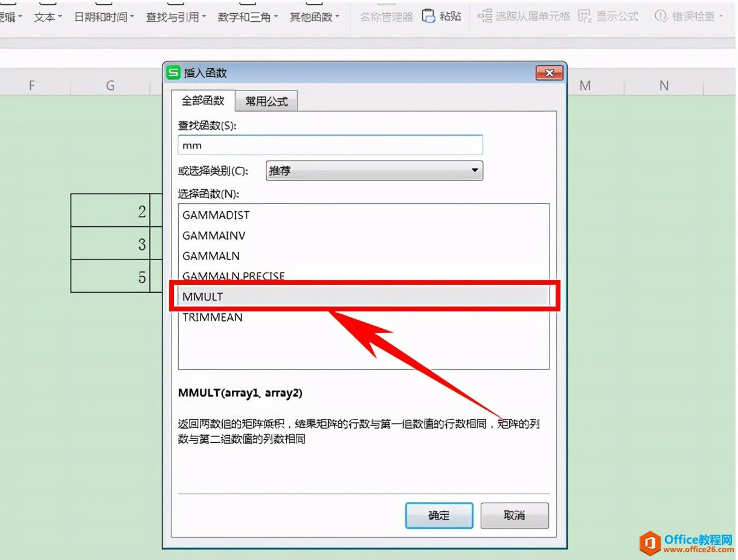Open the 其他函数 dropdown
This screenshot has height=560, width=738.
(x=314, y=17)
